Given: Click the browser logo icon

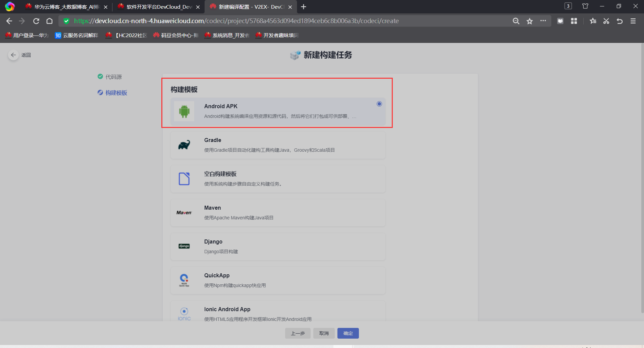Looking at the screenshot, I should tap(10, 7).
